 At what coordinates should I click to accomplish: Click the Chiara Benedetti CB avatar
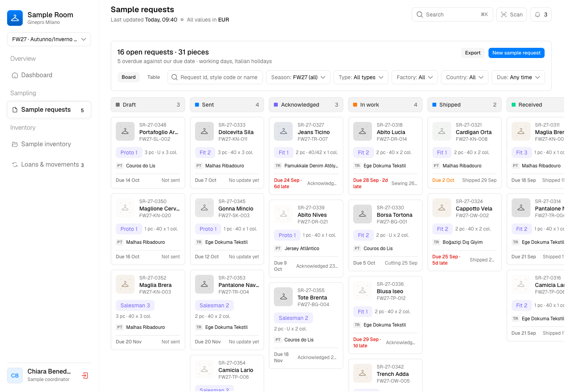[15, 376]
